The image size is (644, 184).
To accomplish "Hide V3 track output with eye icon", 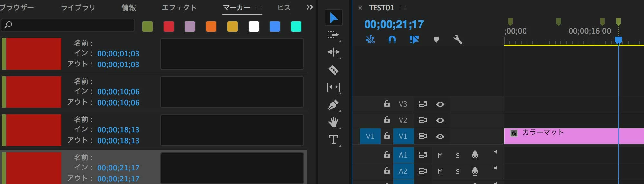I will click(x=440, y=104).
